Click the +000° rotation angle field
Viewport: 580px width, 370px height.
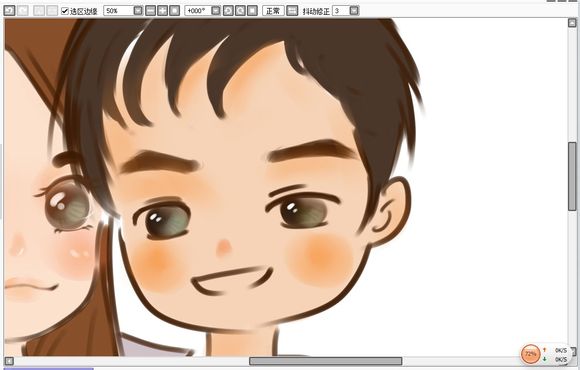pos(198,11)
